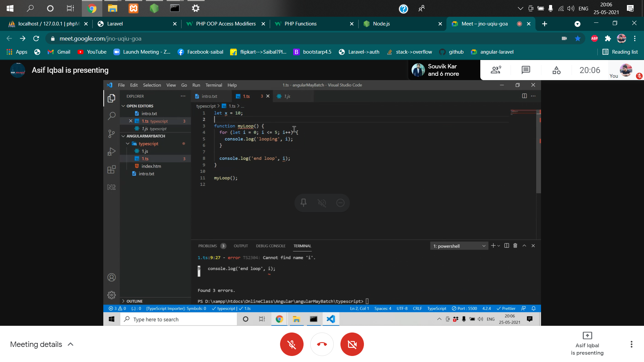This screenshot has height=362, width=644.
Task: Switch to Laravel browser tab
Action: click(x=137, y=24)
